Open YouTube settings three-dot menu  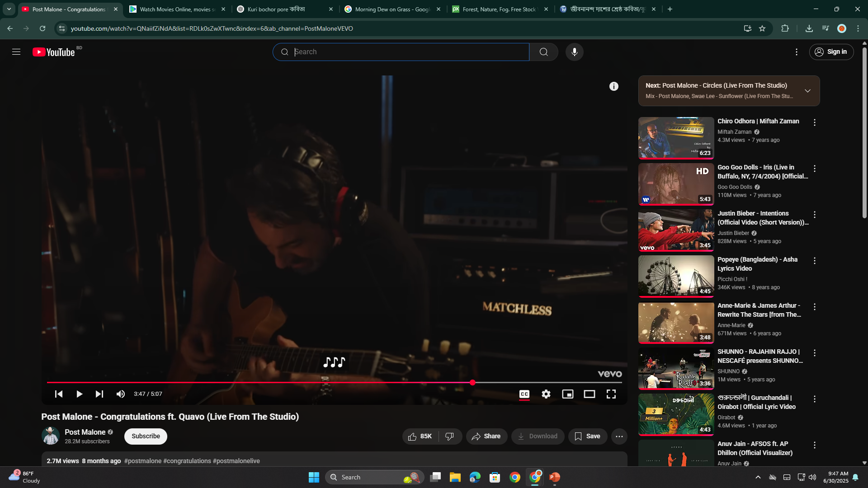797,52
